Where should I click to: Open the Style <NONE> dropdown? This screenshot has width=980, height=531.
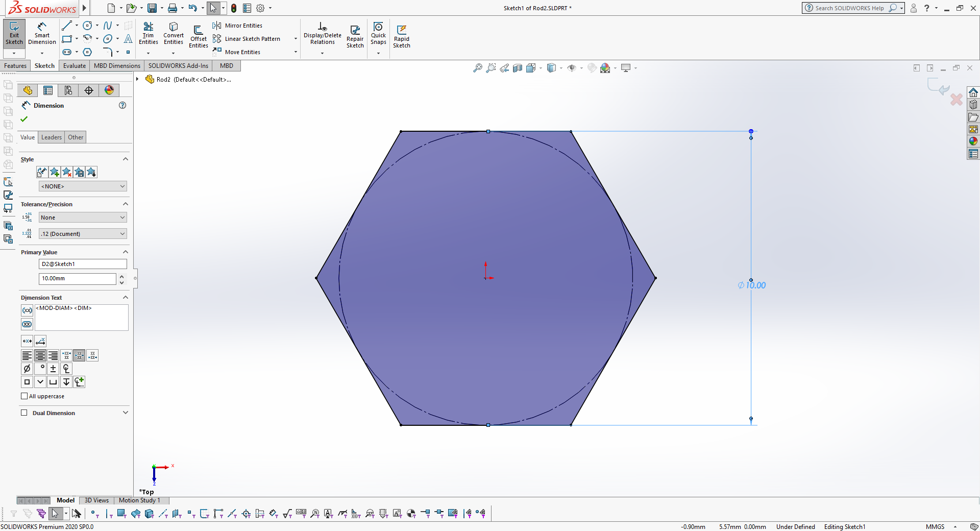83,186
